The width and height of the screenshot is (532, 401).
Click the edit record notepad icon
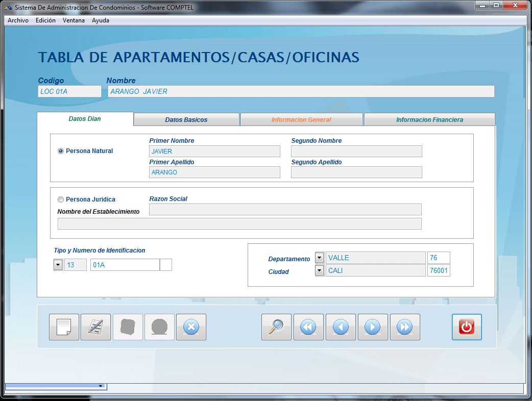[x=95, y=327]
